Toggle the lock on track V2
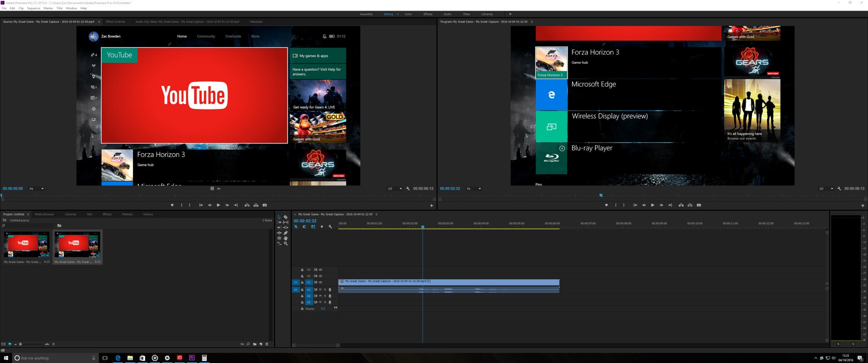868x363 pixels. coord(302,276)
